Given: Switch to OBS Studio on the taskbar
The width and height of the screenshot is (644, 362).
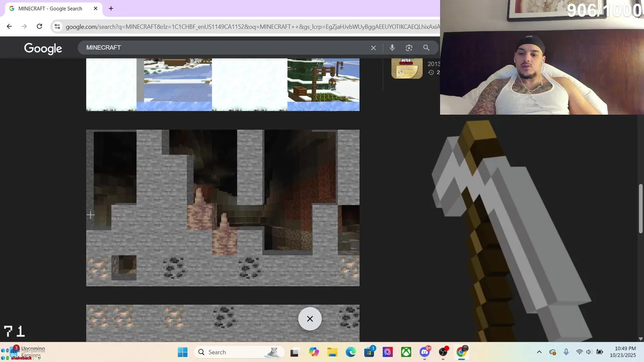Looking at the screenshot, I should click(443, 352).
